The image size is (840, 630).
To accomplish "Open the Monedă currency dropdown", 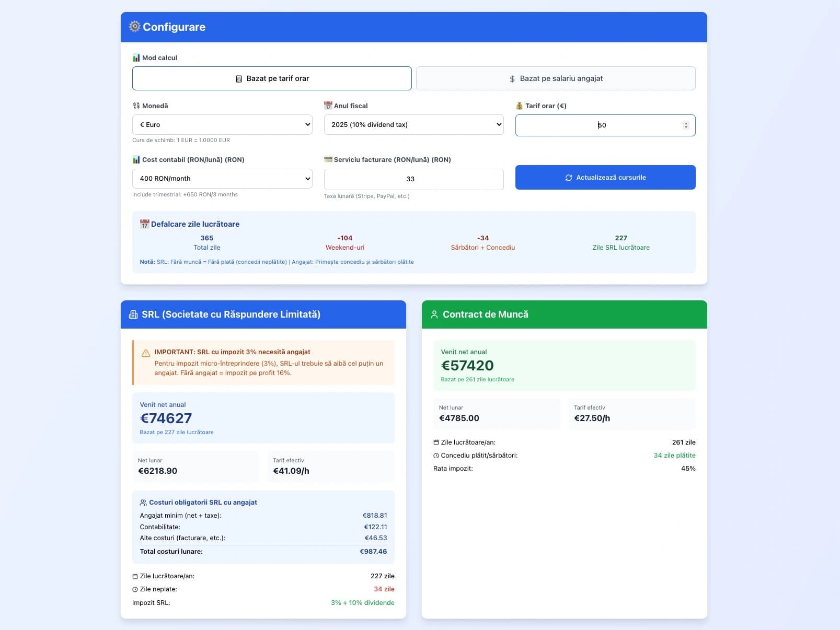I will coord(222,125).
